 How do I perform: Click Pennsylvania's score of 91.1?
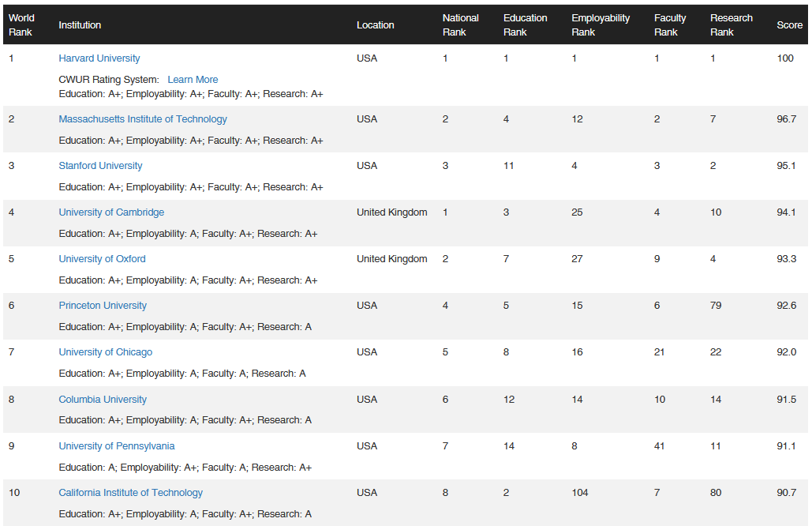[786, 445]
